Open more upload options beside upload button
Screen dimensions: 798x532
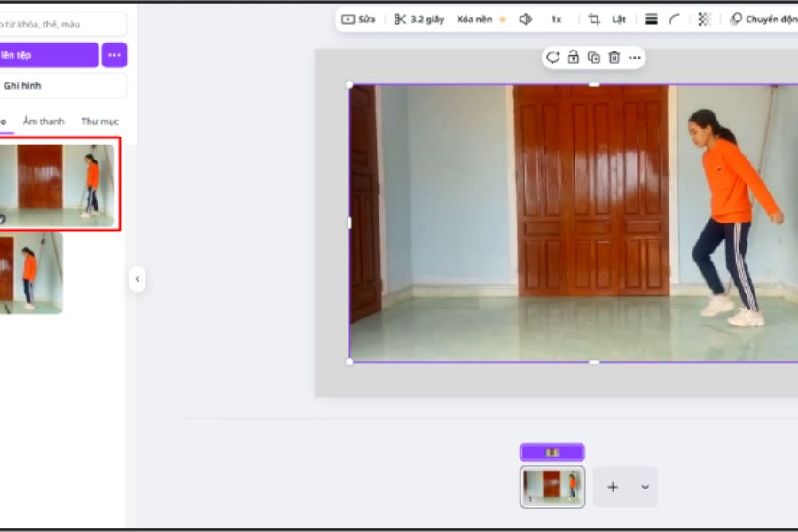[114, 55]
